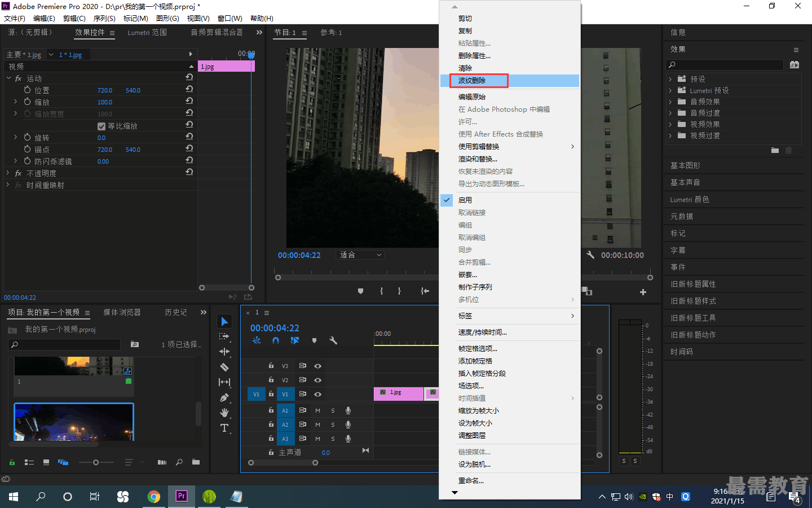Image resolution: width=812 pixels, height=508 pixels.
Task: Open the 使用剪辑替换 submenu
Action: pos(510,146)
